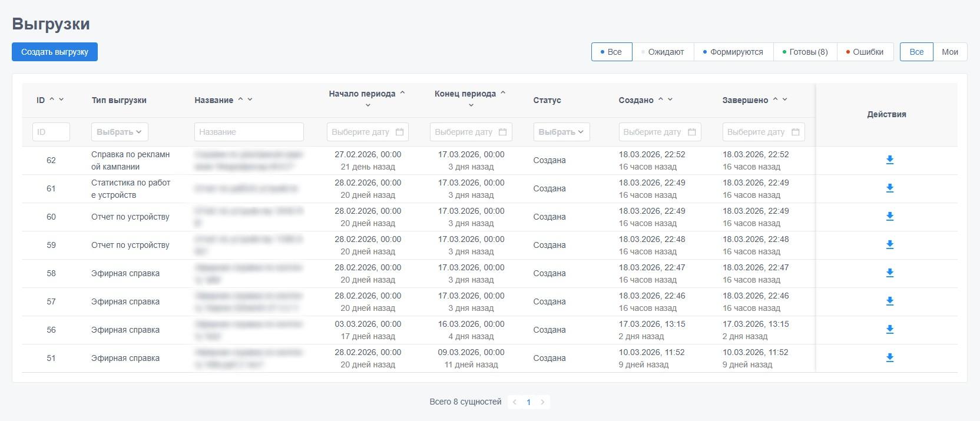Click Создать выгрузку button
Screen dimensions: 980x421
[x=55, y=52]
